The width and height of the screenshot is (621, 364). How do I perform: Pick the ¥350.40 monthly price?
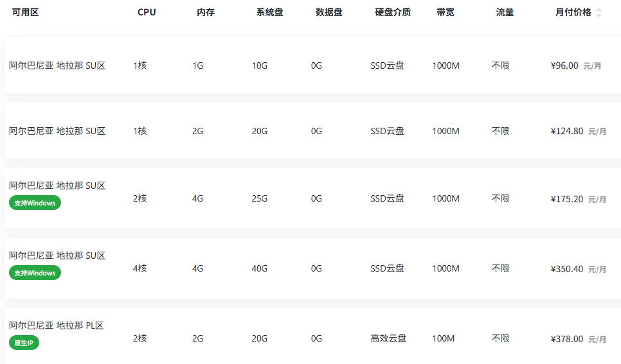tap(567, 269)
